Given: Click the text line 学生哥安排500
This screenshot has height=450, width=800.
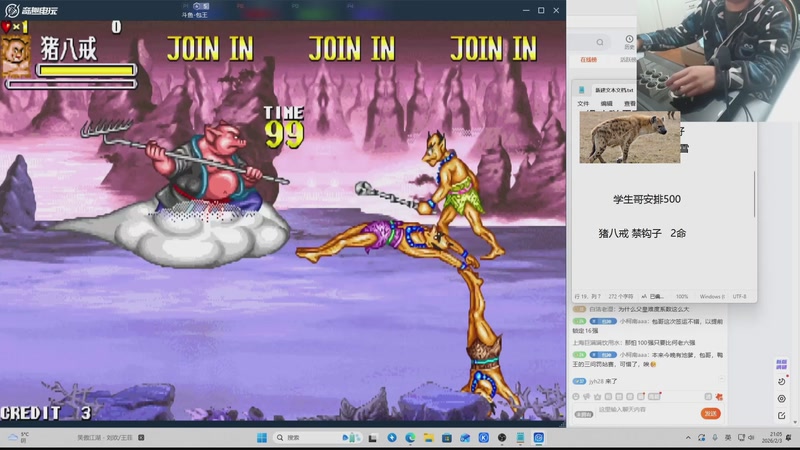Looking at the screenshot, I should [x=647, y=199].
